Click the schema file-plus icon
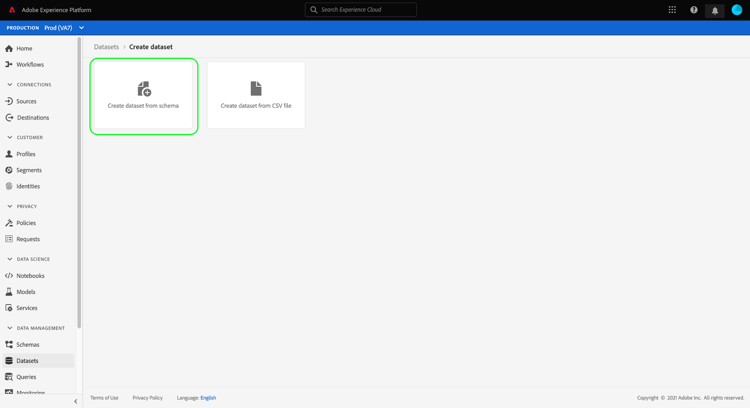750x408 pixels. pyautogui.click(x=144, y=88)
